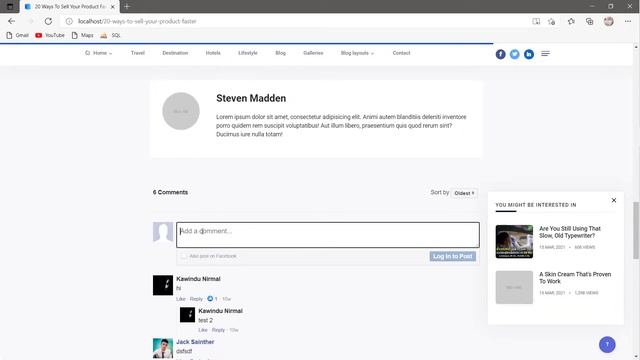Open the browser profile avatar
This screenshot has width=640, height=360.
609,21
